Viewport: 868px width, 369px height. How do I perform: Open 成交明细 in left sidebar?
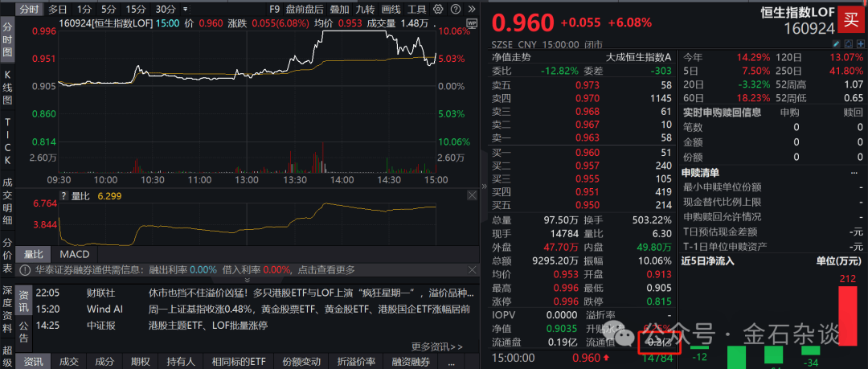8,201
